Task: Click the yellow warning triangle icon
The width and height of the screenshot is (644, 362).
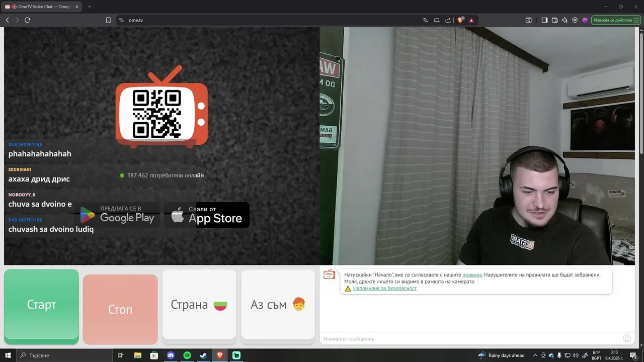Action: coord(348,289)
